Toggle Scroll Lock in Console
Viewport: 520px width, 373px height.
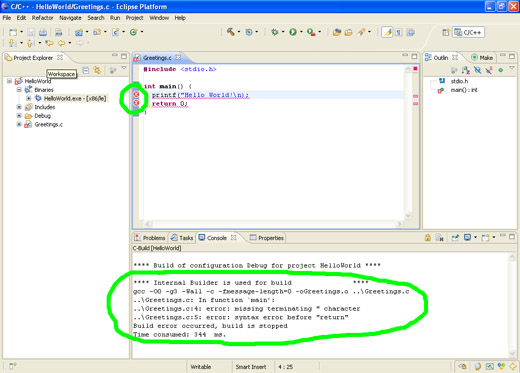click(x=428, y=237)
